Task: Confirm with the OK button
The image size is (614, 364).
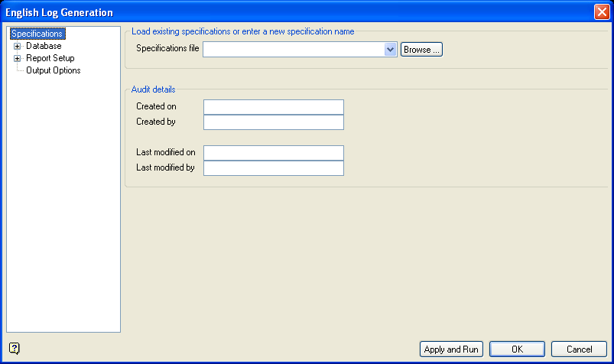Action: pos(517,349)
